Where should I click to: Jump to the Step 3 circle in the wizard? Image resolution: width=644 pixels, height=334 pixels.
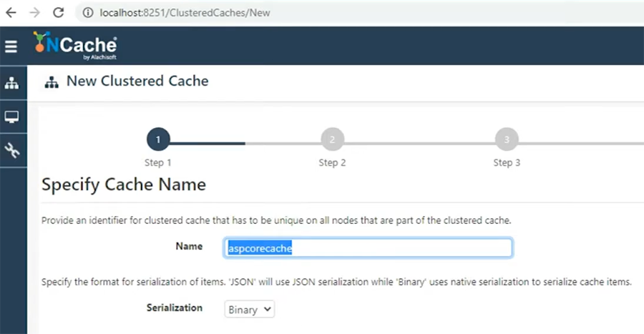pyautogui.click(x=507, y=139)
